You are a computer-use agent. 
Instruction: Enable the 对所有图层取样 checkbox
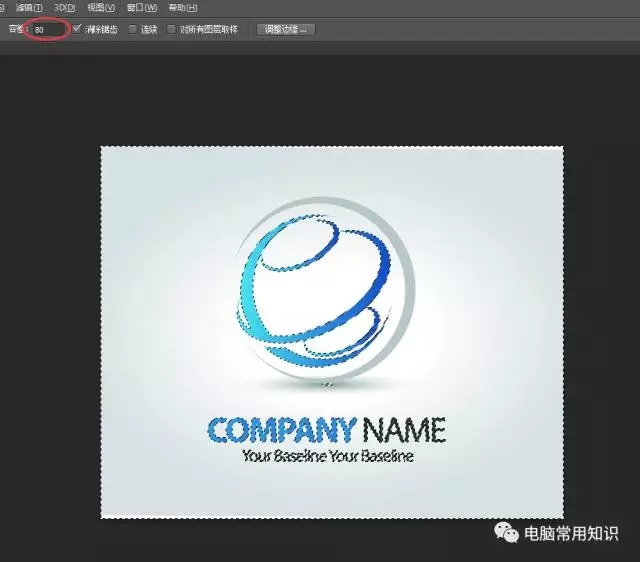tap(171, 29)
